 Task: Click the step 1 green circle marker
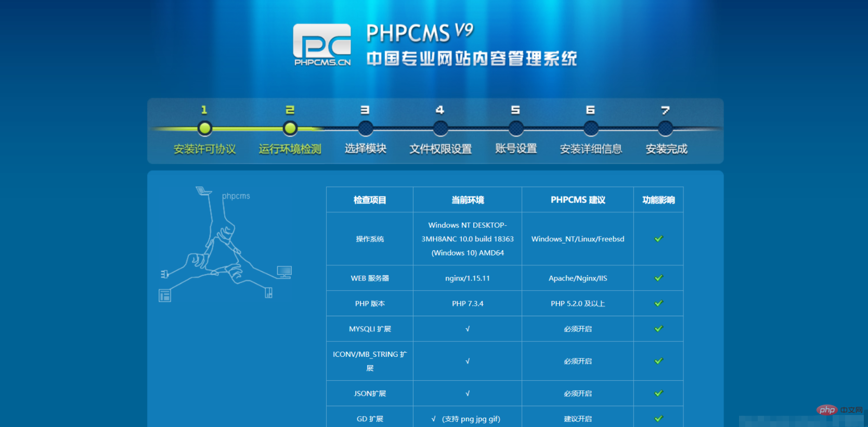tap(205, 128)
